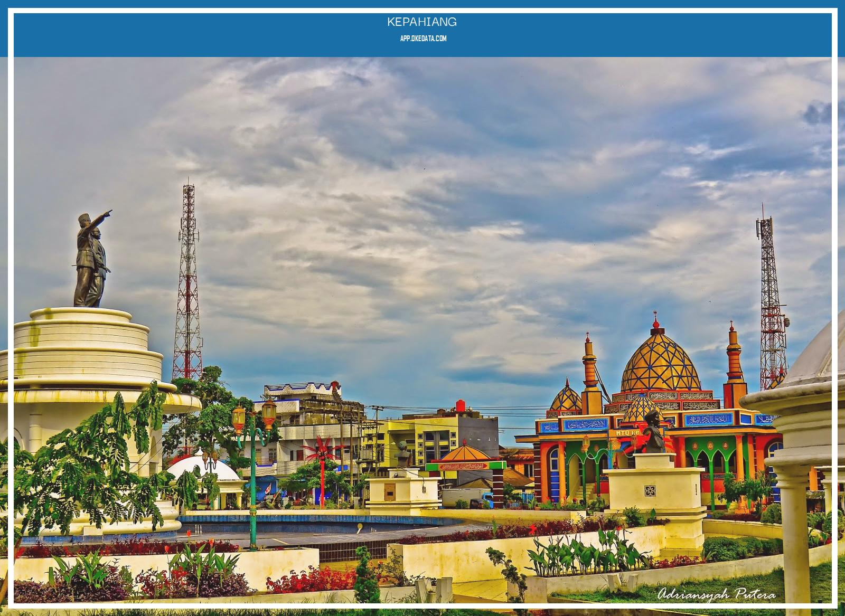The width and height of the screenshot is (845, 616).
Task: Click the Kepahiang city photo
Action: pyautogui.click(x=422, y=336)
